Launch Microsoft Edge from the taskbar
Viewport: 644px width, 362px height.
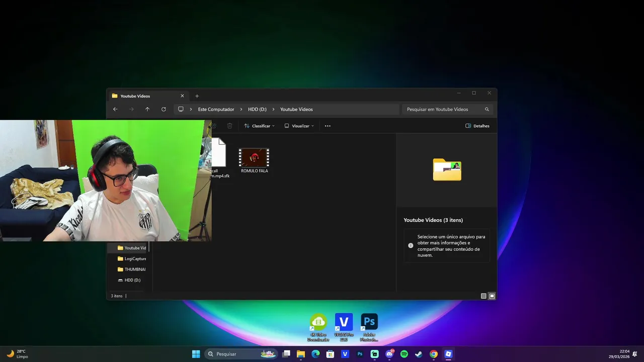tap(315, 354)
